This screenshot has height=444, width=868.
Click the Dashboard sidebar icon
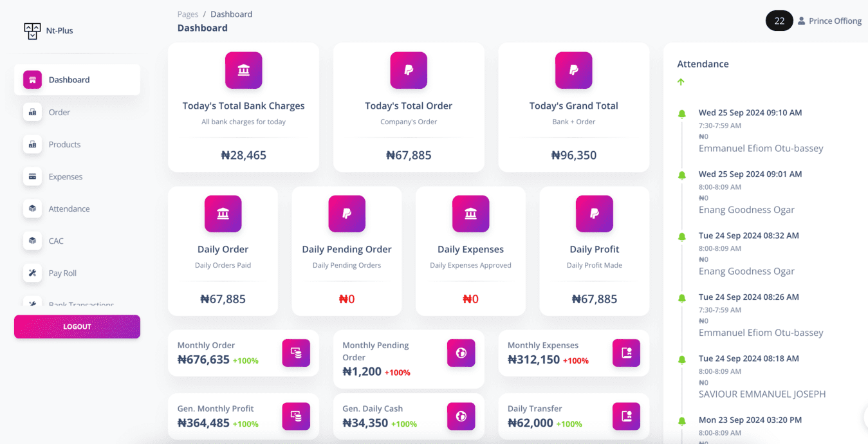click(x=32, y=80)
